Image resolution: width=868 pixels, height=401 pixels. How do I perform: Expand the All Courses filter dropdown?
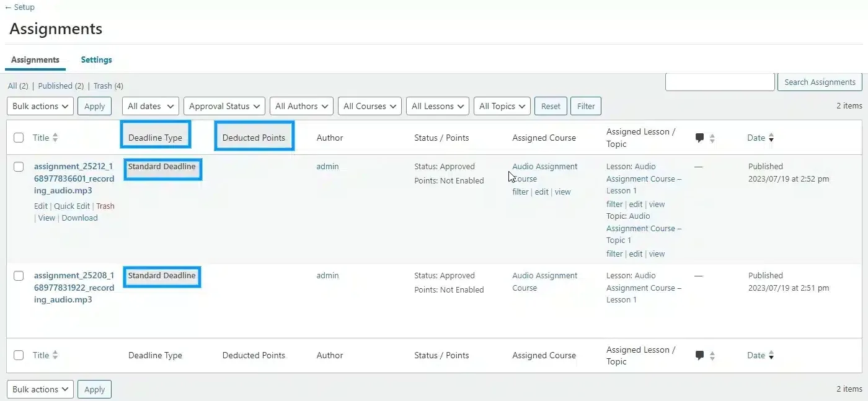[x=370, y=106]
